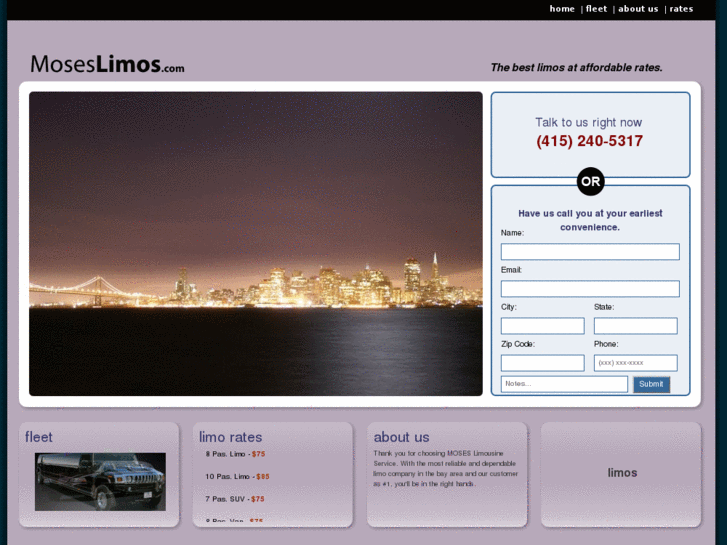Focus the Name input field

coord(590,251)
